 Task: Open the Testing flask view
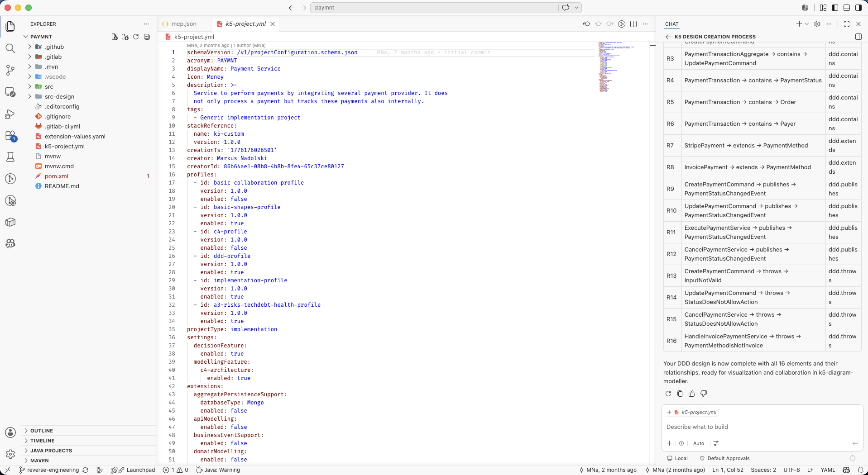[10, 157]
